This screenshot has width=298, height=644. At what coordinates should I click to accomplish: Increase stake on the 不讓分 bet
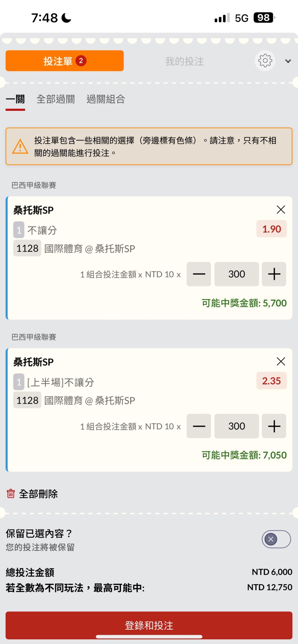(x=274, y=274)
